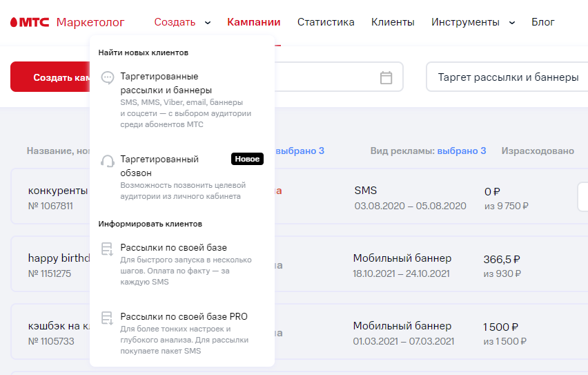
Task: Open the Таргет рассылки и баннеры filter
Action: [508, 77]
